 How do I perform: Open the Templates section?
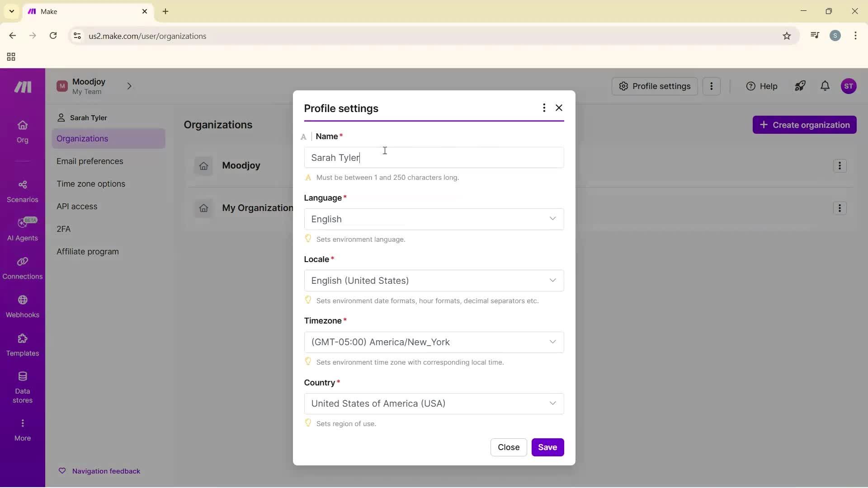point(22,345)
